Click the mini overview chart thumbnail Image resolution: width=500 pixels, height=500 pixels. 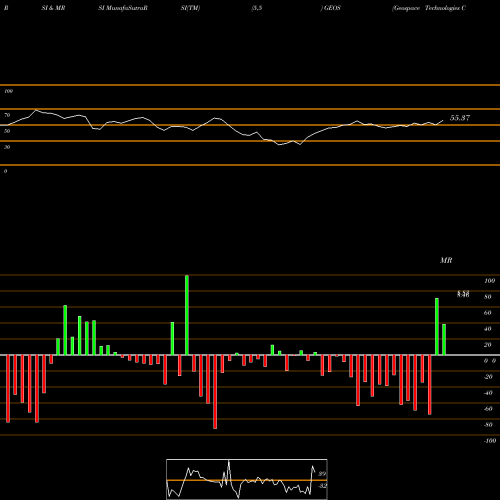click(x=247, y=479)
